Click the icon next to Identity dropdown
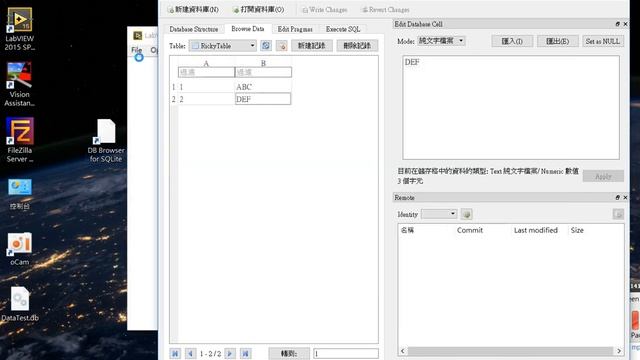 pyautogui.click(x=467, y=214)
